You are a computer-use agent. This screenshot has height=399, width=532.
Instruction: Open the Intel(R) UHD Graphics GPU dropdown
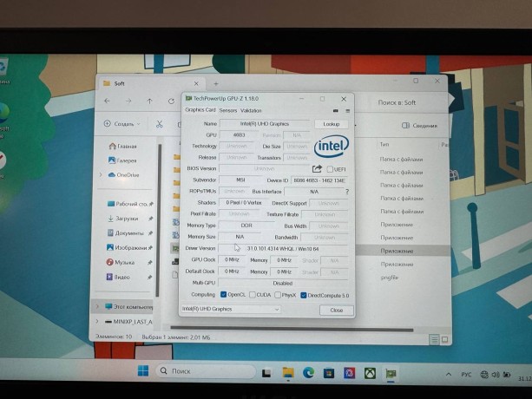[231, 309]
